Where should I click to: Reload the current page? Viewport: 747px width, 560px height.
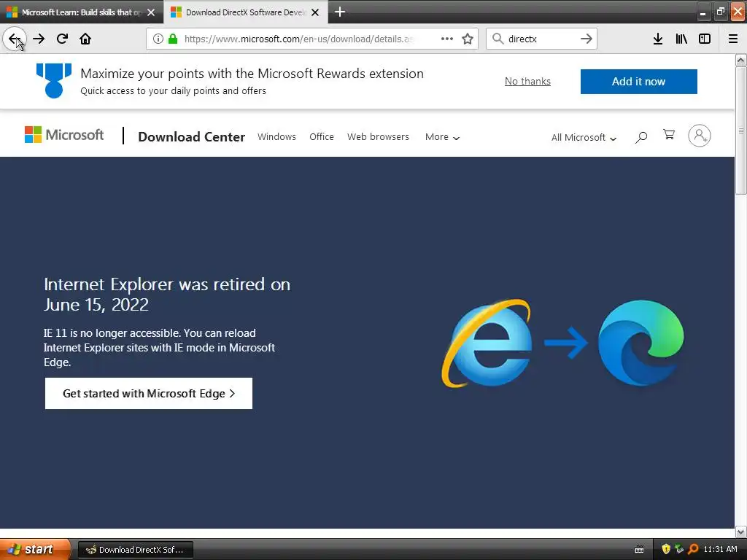(62, 39)
